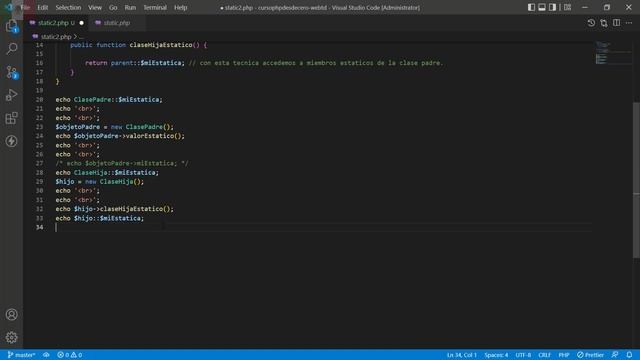The width and height of the screenshot is (640, 360).
Task: Open the Terminal menu
Action: pyautogui.click(x=155, y=7)
